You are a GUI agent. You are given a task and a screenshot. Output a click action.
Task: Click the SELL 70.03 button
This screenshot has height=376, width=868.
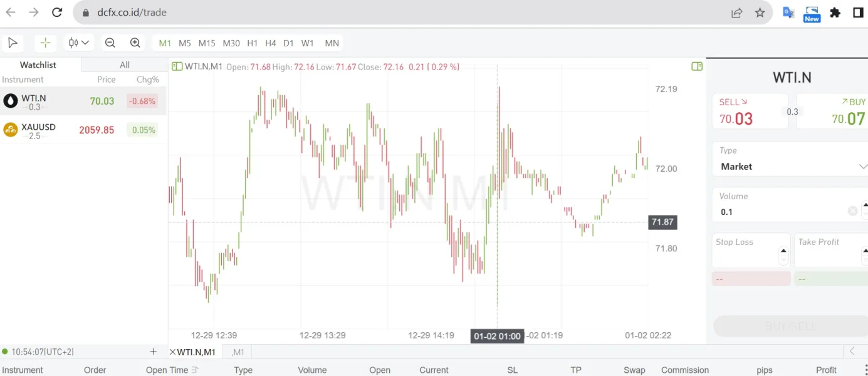pyautogui.click(x=750, y=112)
